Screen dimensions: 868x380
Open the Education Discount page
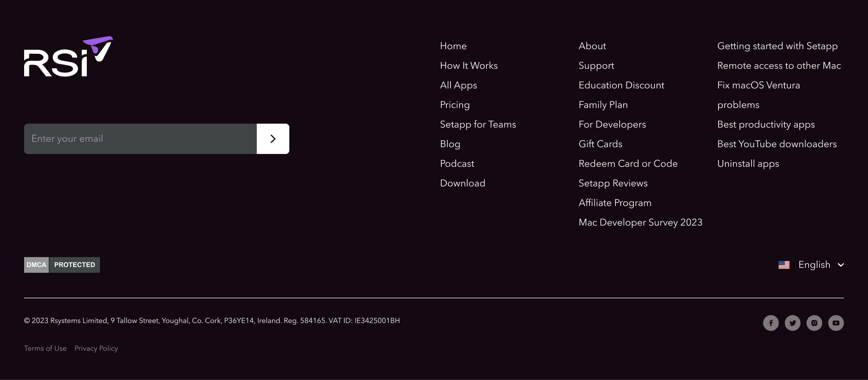click(x=621, y=85)
